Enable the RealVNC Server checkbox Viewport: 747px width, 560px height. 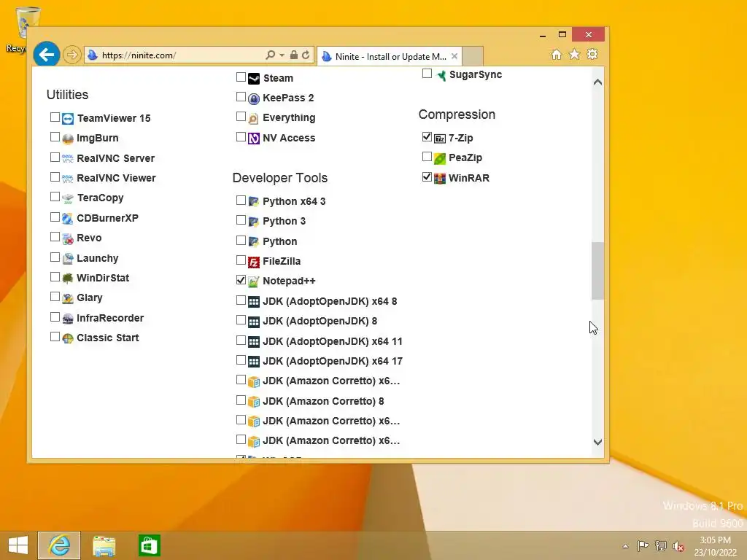pyautogui.click(x=55, y=157)
